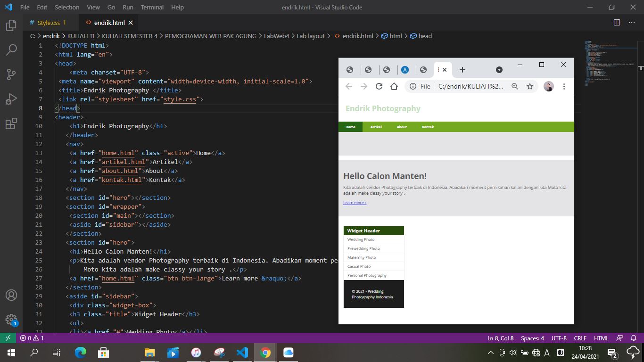644x362 pixels.
Task: Open the Source Control view
Action: point(11,74)
